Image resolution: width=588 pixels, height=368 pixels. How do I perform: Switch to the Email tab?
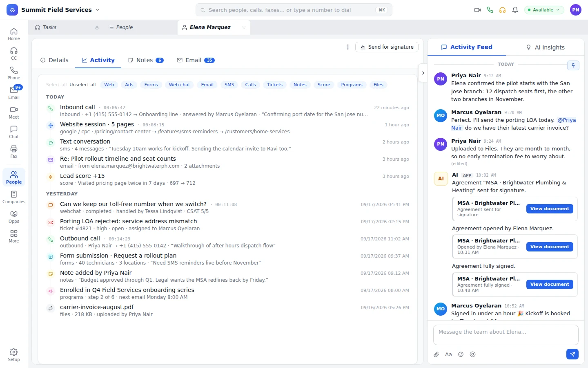coord(196,60)
